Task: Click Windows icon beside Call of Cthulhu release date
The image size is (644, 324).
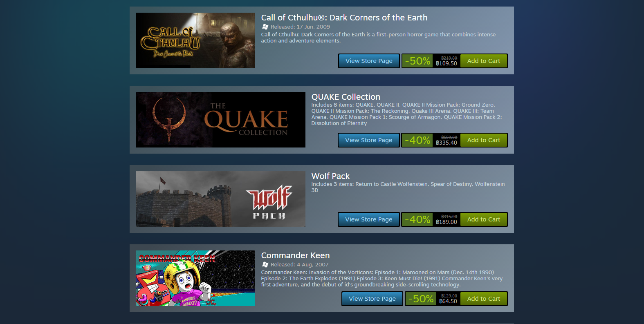Action: (265, 27)
